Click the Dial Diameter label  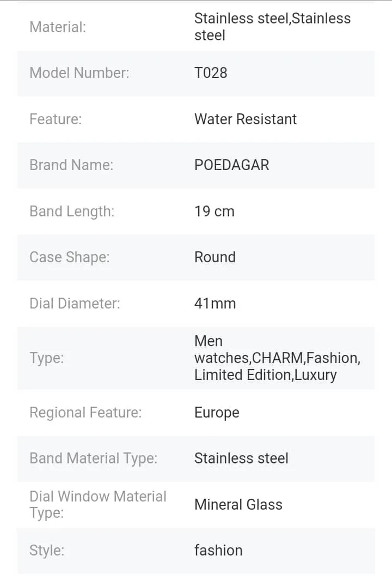[x=75, y=304]
